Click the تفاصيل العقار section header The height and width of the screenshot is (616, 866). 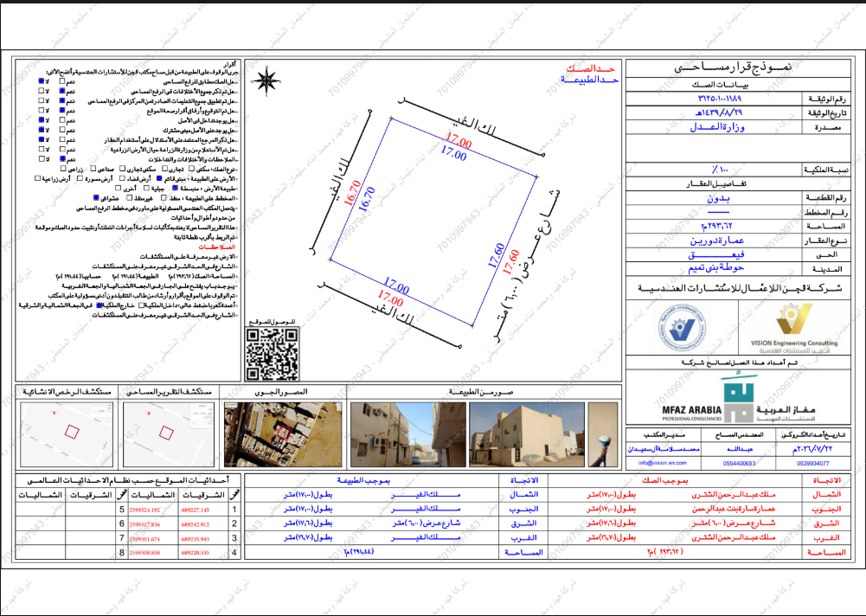pyautogui.click(x=715, y=183)
